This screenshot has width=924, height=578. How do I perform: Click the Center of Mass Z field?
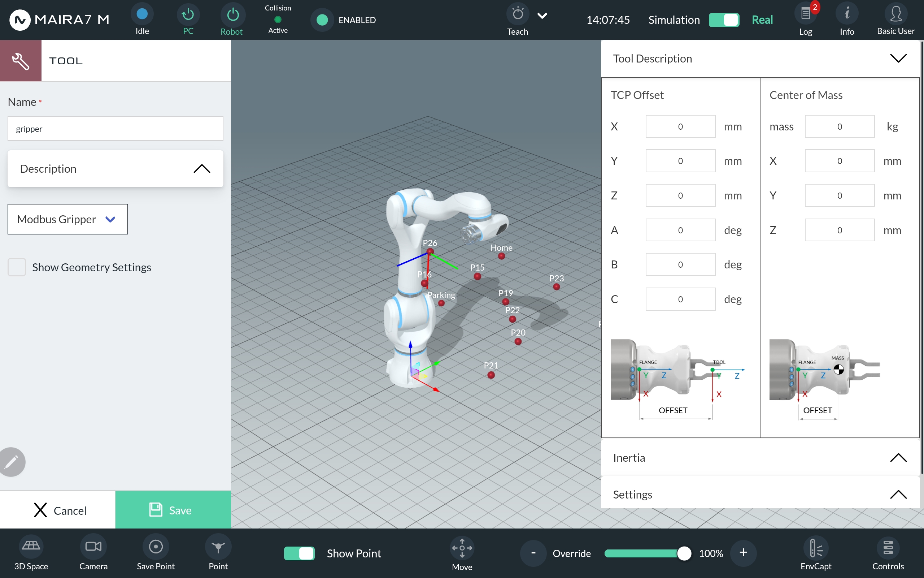tap(840, 230)
